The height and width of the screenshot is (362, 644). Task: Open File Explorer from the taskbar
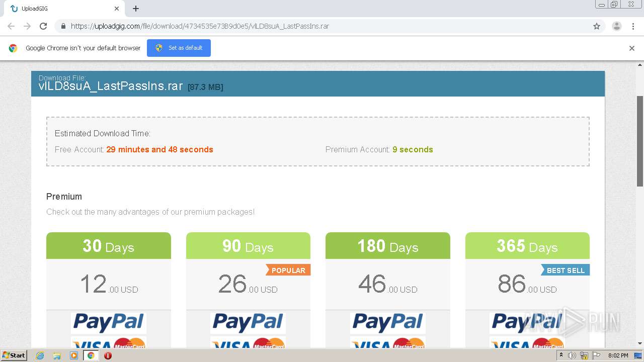(57, 355)
